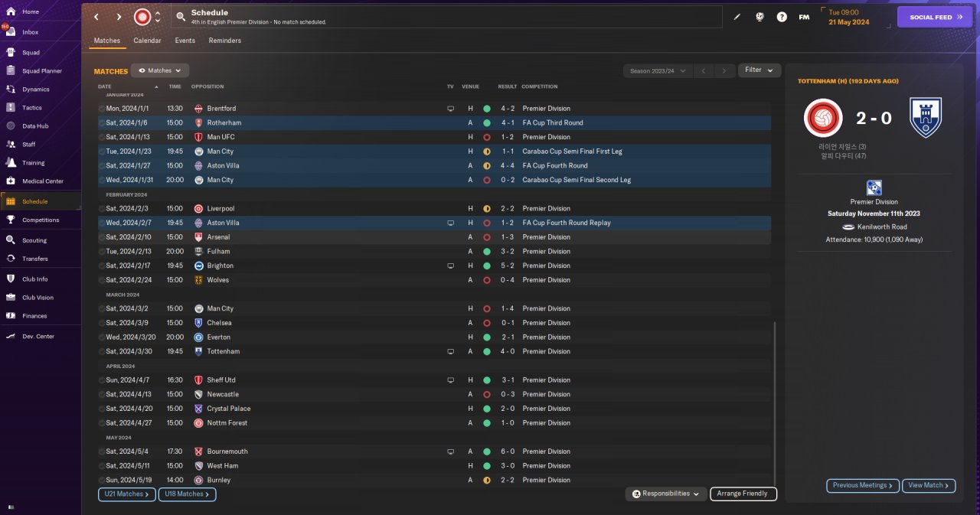Expand the Responsibilities dropdown
The height and width of the screenshot is (515, 980).
pos(666,494)
